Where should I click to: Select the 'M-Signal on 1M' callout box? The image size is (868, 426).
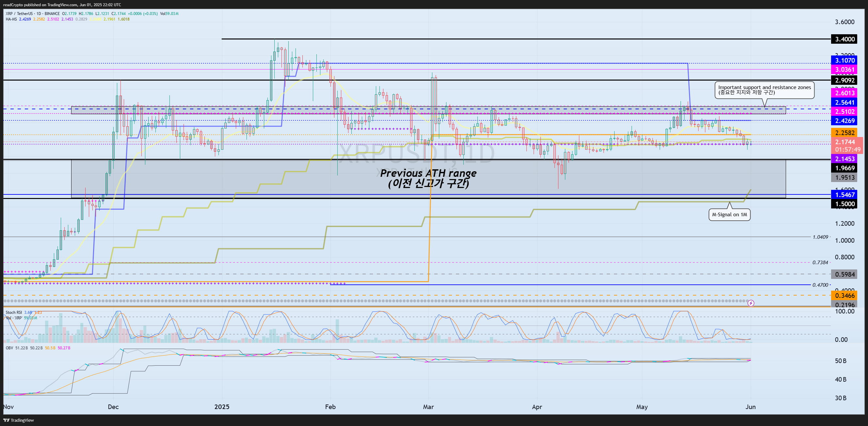(x=730, y=214)
